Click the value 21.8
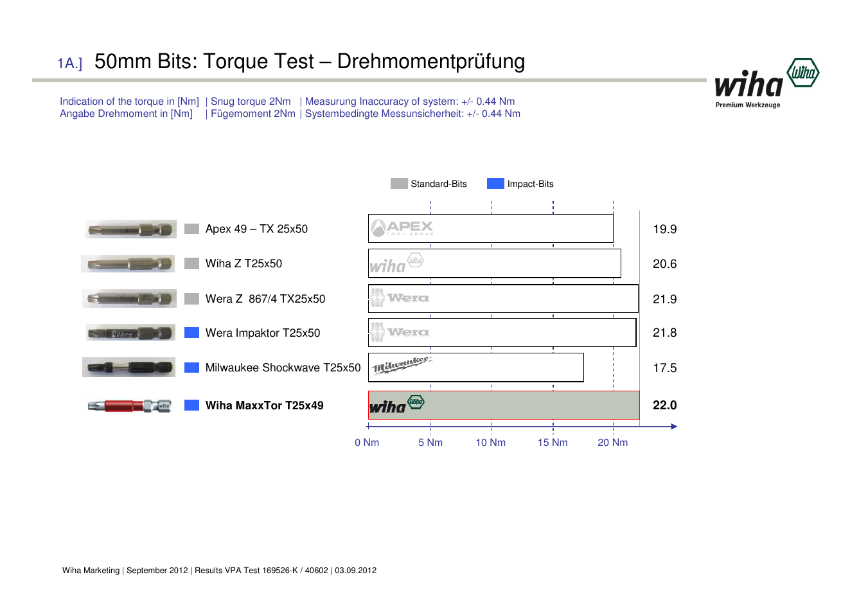Image resolution: width=868 pixels, height=613 pixels. [665, 333]
